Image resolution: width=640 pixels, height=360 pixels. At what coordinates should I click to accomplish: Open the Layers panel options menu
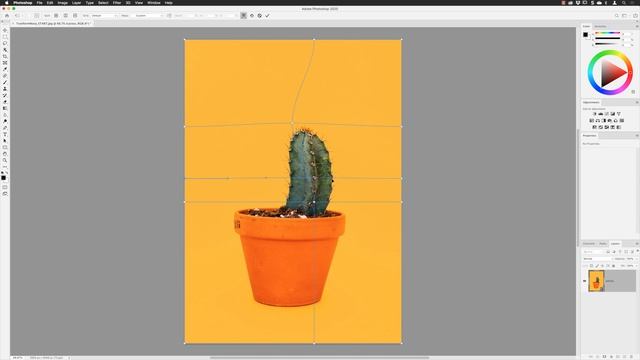coord(637,244)
